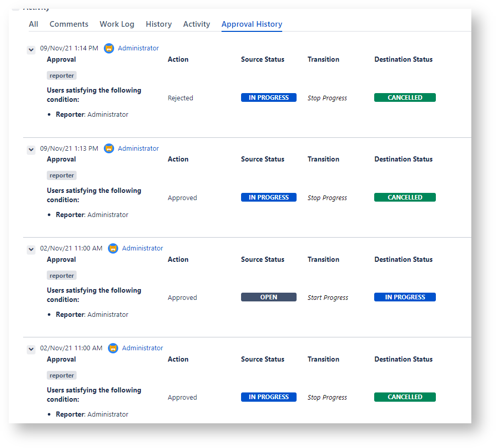Collapse the 09/Nov/21 1:13 PM approval entry
Viewport: 496px width, 448px height.
pos(31,150)
